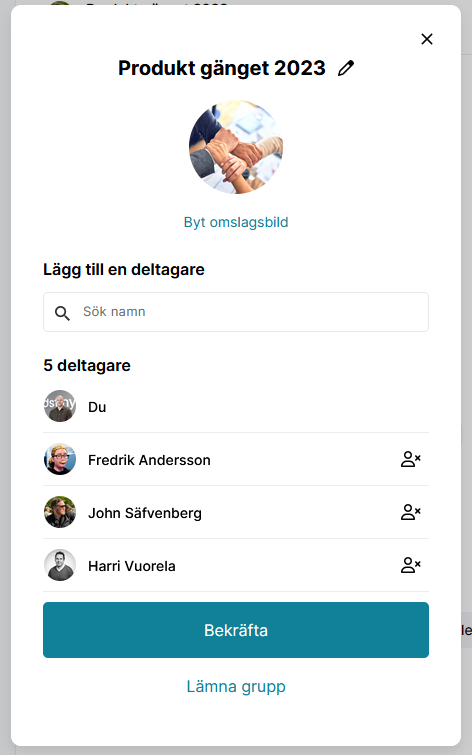Click the Bekräfta button

[236, 630]
